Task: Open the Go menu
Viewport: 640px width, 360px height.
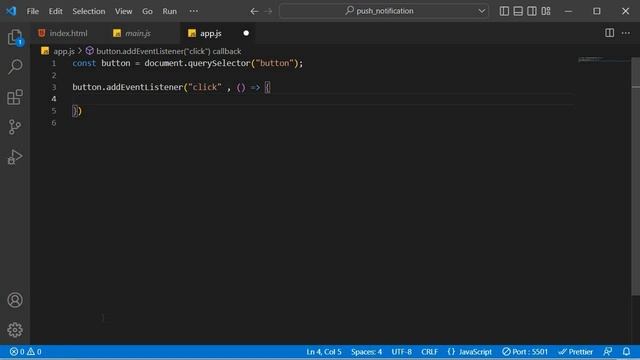Action: 147,11
